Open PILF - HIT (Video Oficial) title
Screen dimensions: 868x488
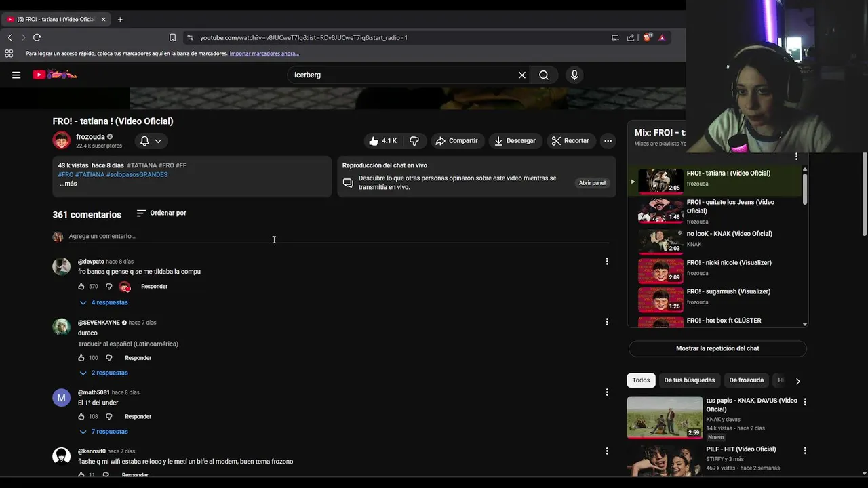pos(741,449)
